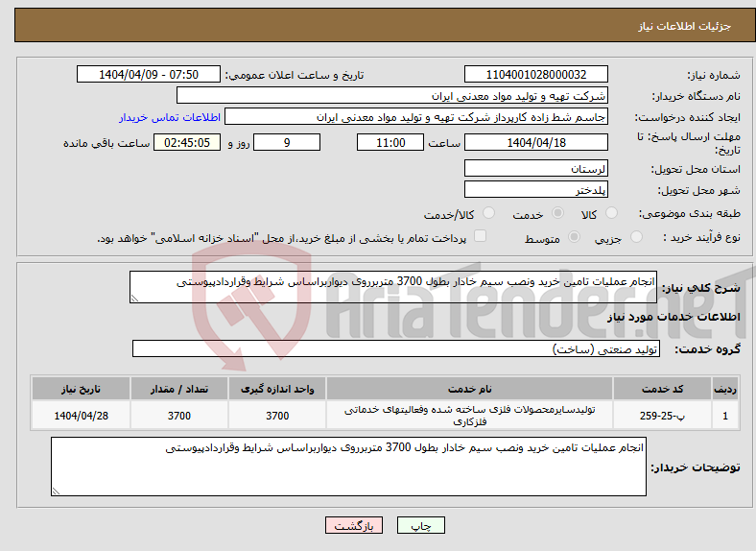Viewport: 756px width, 551px height.
Task: Open the اطلاعات تماس خریدار link
Action: click(x=170, y=117)
